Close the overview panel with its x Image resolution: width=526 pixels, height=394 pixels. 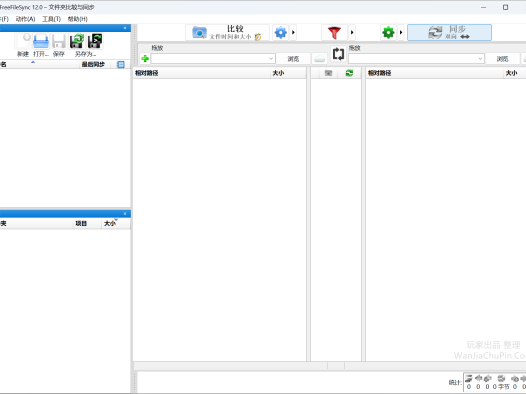(125, 214)
